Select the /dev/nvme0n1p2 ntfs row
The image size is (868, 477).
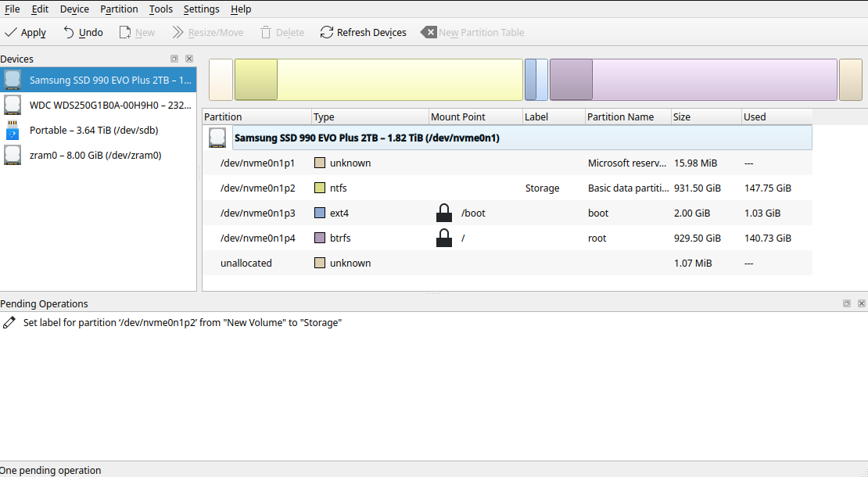coord(257,188)
